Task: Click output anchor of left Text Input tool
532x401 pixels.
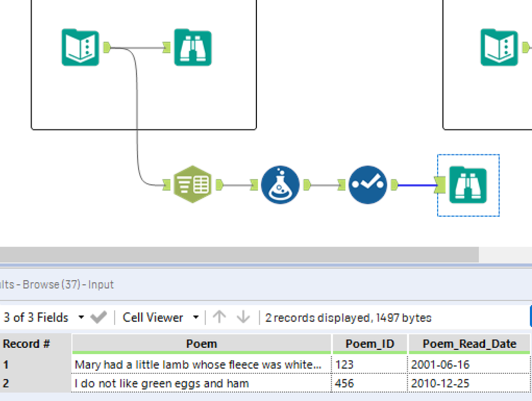Action: [x=107, y=47]
